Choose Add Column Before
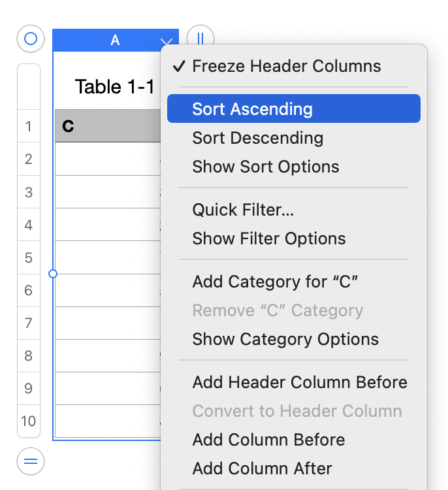The image size is (448, 490). click(268, 440)
